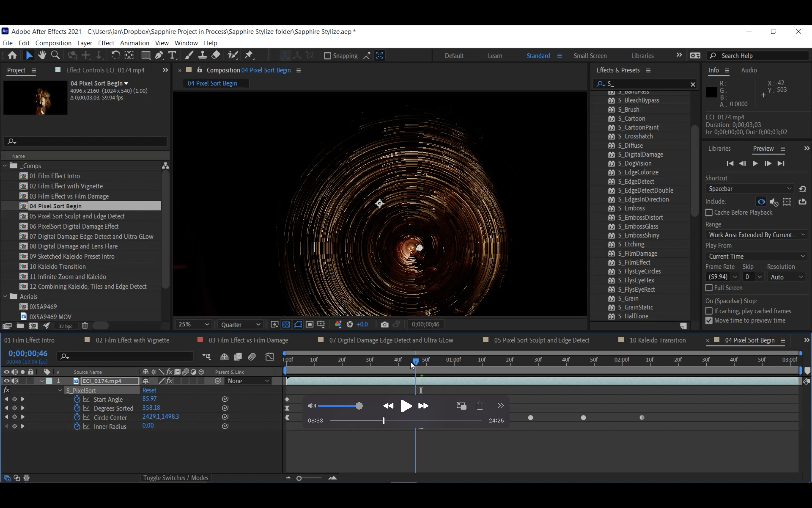The image size is (812, 508).
Task: Click the snapshot camera icon in viewer
Action: click(384, 325)
